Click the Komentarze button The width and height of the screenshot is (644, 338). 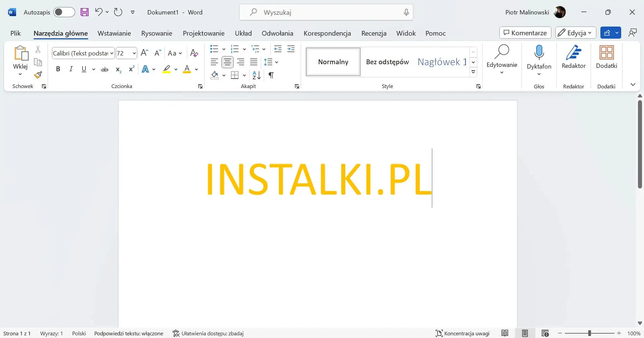coord(525,33)
